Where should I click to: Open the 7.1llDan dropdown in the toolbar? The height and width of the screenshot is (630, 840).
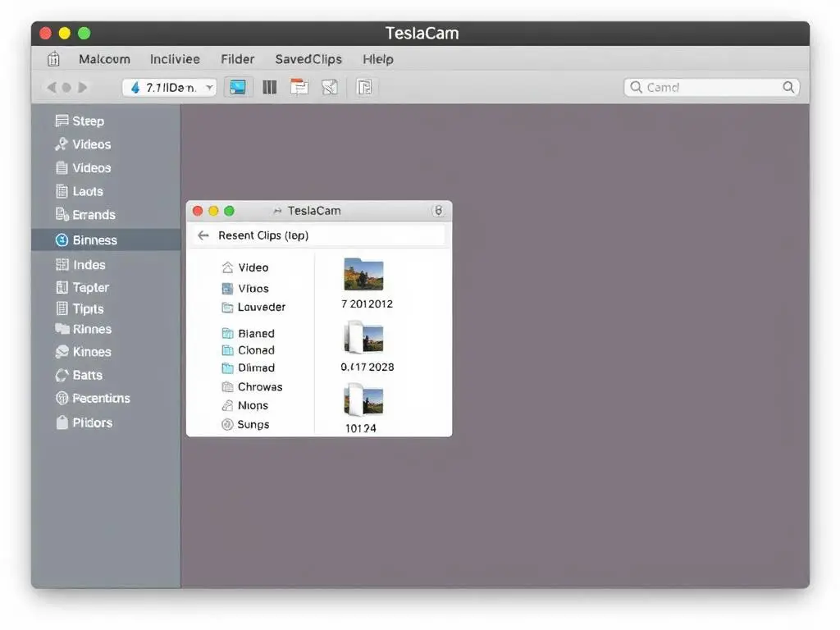tap(169, 86)
